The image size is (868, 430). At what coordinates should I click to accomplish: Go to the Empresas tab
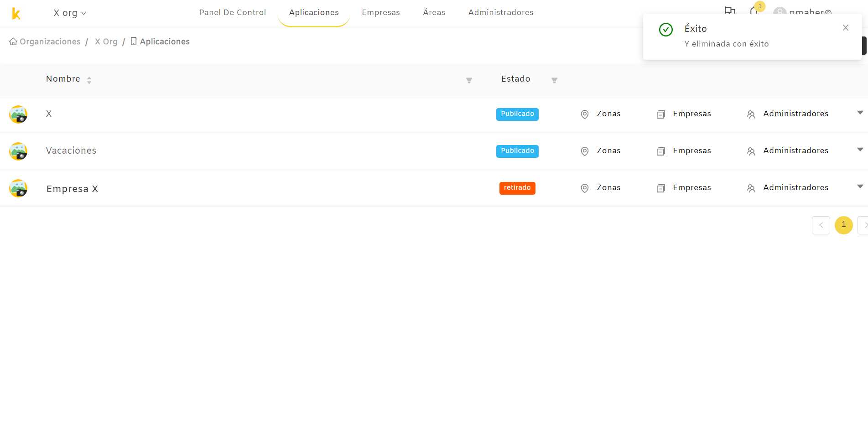point(381,12)
